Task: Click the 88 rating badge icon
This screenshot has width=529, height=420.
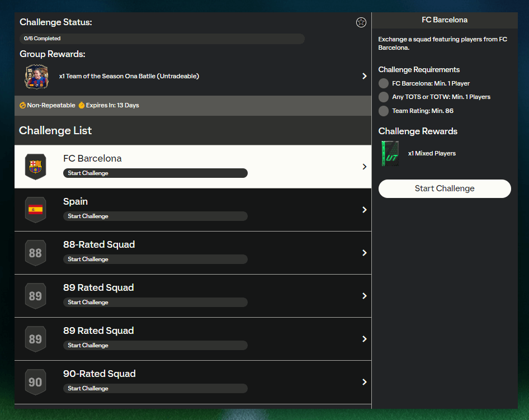Action: [x=35, y=253]
